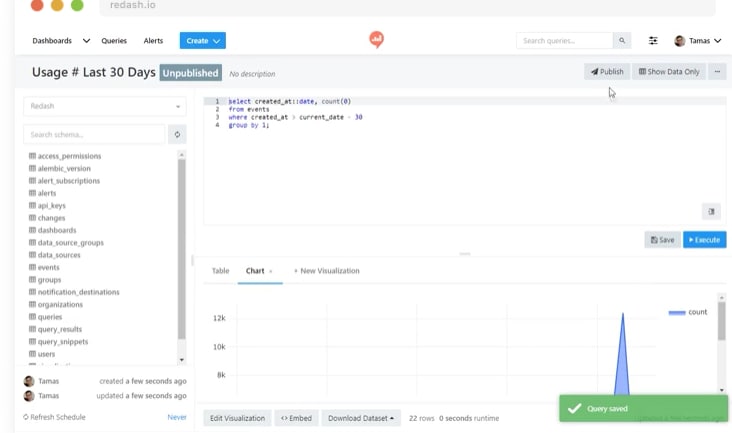Switch to the Table tab
Screen dimensions: 732x433
tap(220, 271)
